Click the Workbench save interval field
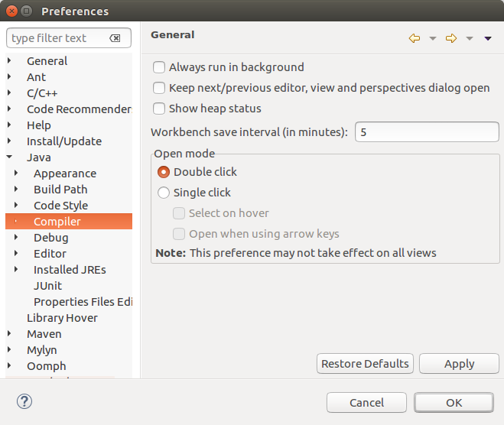Screen dimensions: 504x425 point(426,132)
